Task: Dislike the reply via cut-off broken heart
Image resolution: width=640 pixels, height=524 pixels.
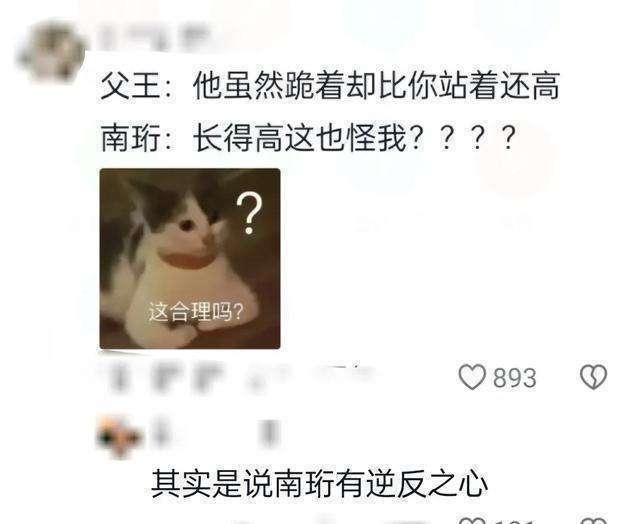Action: click(593, 520)
